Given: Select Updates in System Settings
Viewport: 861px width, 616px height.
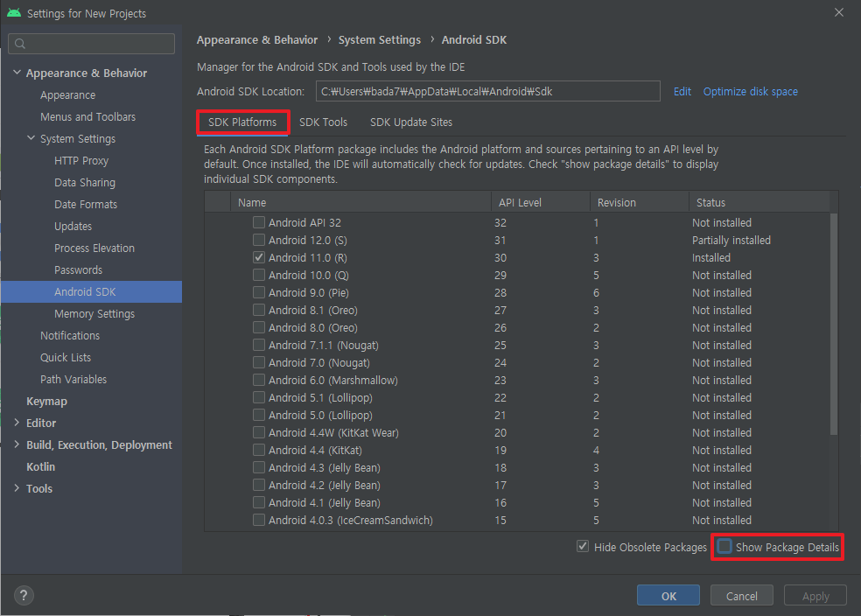Looking at the screenshot, I should [x=73, y=227].
